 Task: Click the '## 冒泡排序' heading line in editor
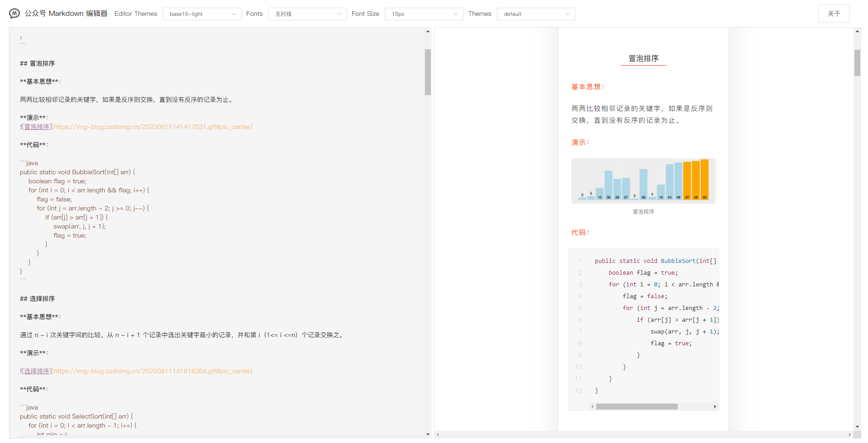(x=37, y=63)
